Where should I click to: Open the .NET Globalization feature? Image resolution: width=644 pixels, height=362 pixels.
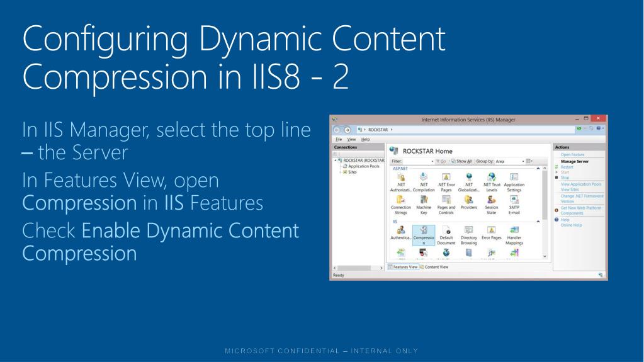click(x=468, y=183)
